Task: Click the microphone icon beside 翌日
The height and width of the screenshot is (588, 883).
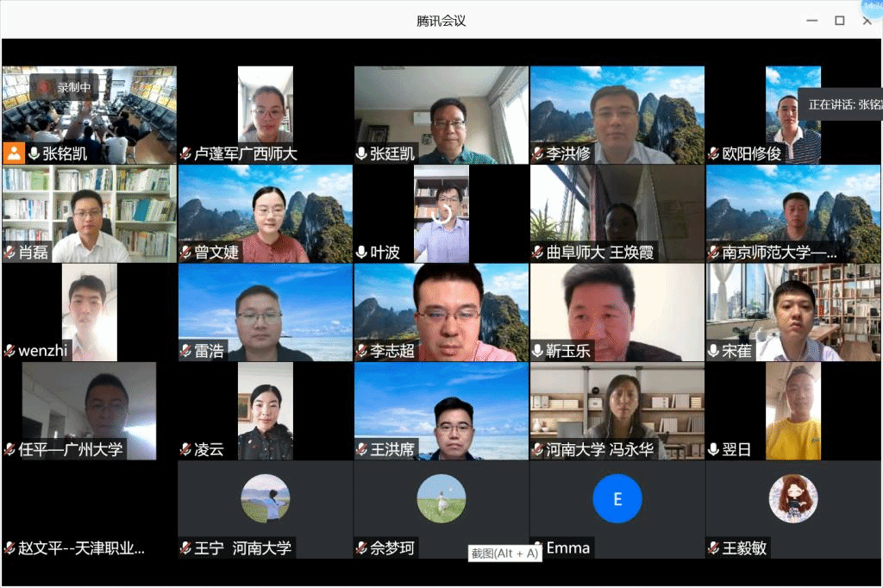Action: click(x=713, y=449)
